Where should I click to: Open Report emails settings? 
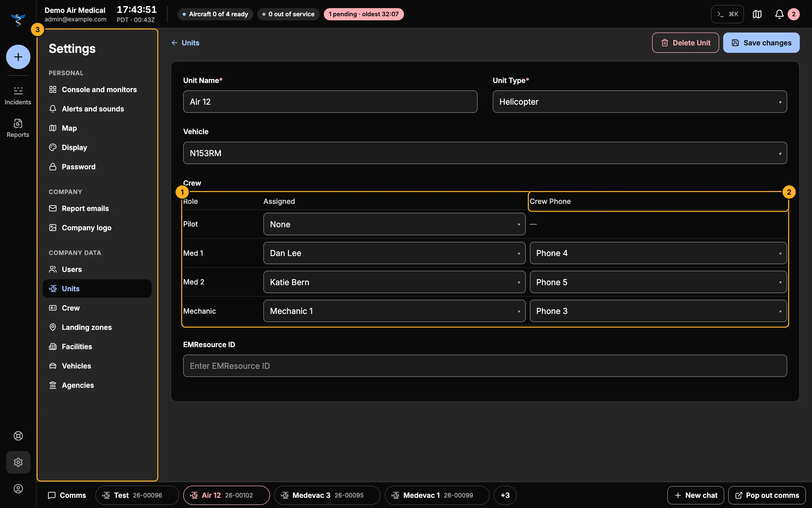pyautogui.click(x=97, y=209)
